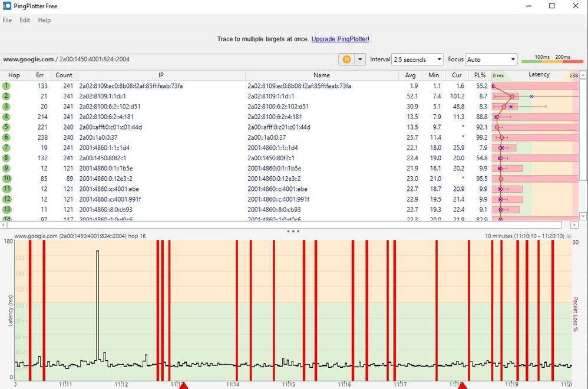Select hop 8 green circle icon

[x=6, y=158]
